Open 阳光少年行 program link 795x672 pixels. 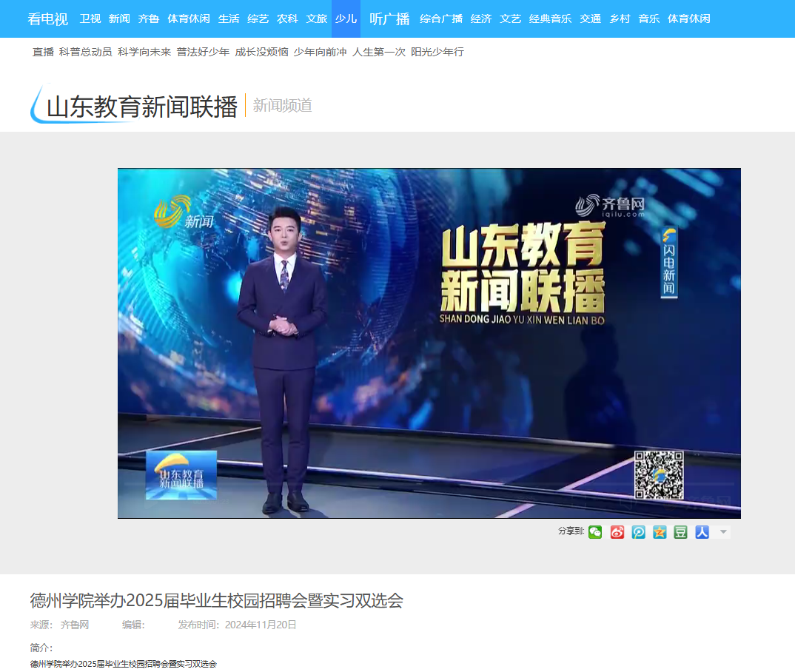point(437,52)
